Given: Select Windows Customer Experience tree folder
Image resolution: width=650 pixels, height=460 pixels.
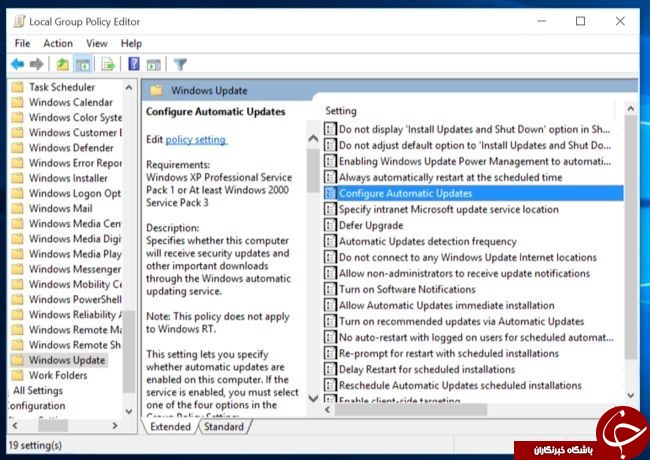Looking at the screenshot, I should [x=75, y=132].
